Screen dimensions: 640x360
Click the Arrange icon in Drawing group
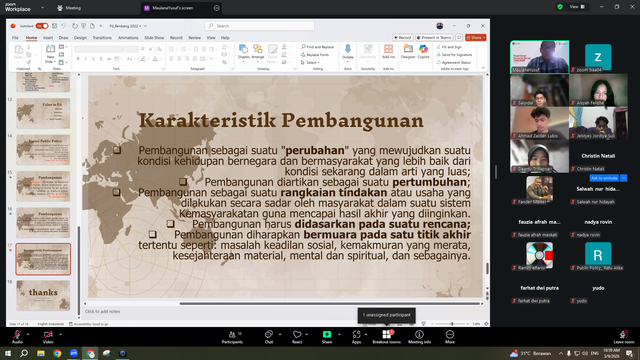point(258,49)
